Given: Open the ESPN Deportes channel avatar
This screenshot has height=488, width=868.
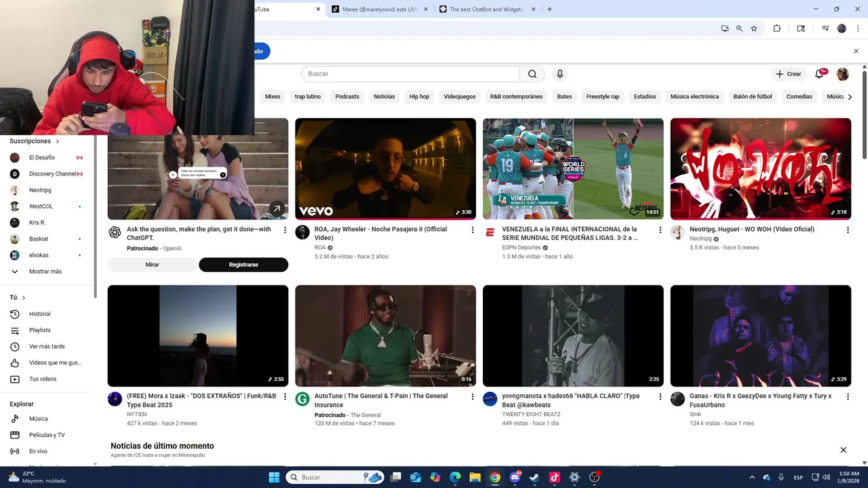Looking at the screenshot, I should coord(490,232).
